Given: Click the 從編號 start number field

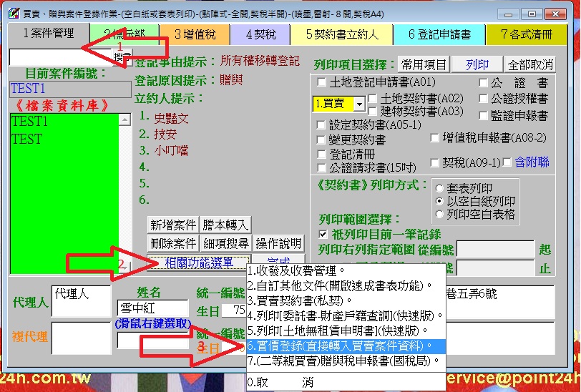Looking at the screenshot, I should [496, 249].
